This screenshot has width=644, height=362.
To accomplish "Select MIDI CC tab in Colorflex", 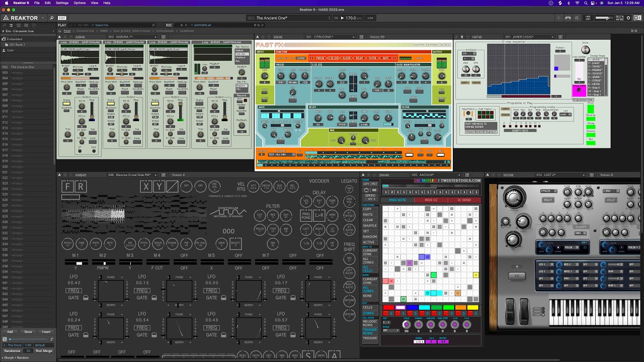I will click(431, 200).
